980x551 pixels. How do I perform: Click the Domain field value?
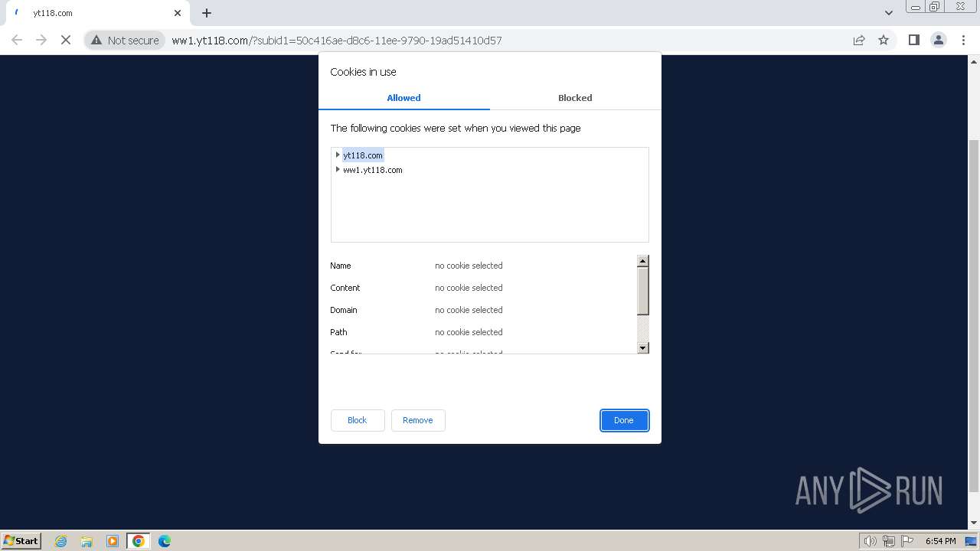(x=469, y=310)
